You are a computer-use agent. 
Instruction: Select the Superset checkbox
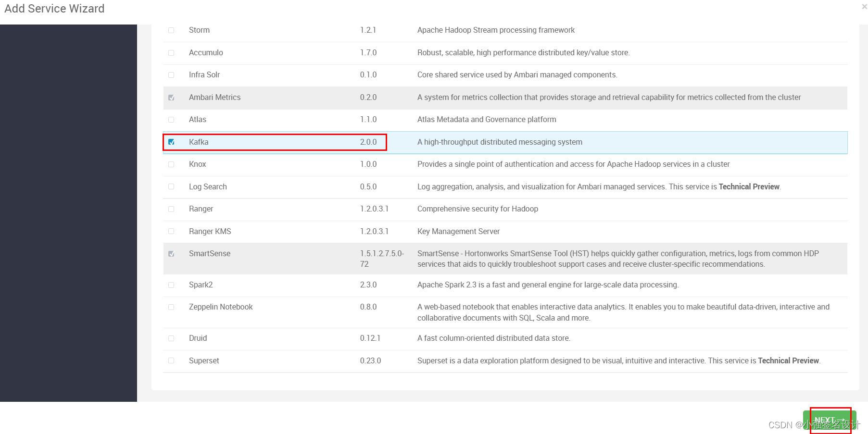click(x=171, y=360)
